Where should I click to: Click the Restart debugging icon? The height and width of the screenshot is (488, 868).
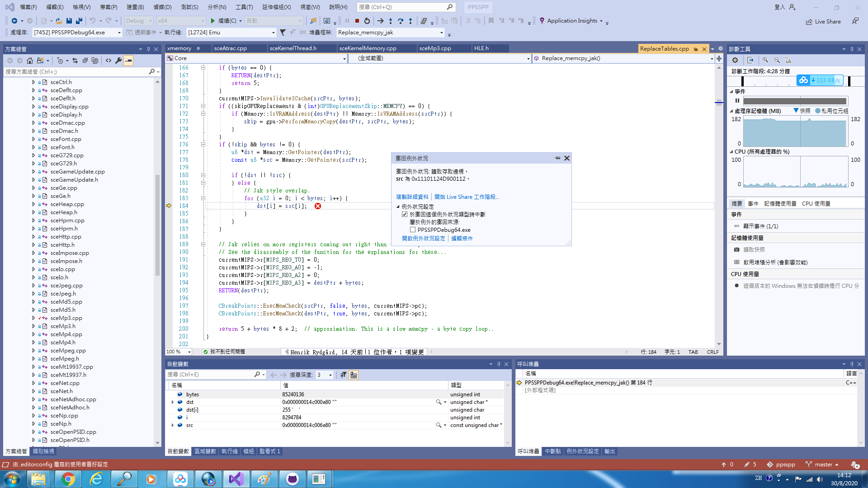pyautogui.click(x=367, y=21)
